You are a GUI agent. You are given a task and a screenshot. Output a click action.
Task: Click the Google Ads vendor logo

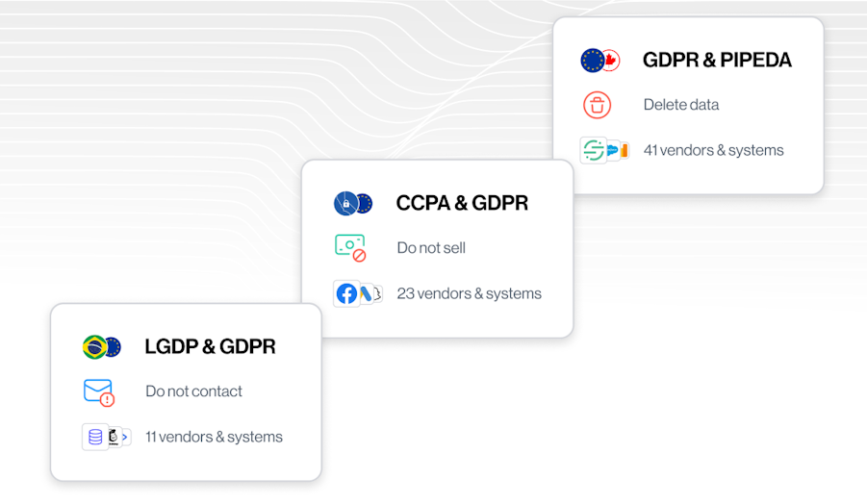(366, 293)
